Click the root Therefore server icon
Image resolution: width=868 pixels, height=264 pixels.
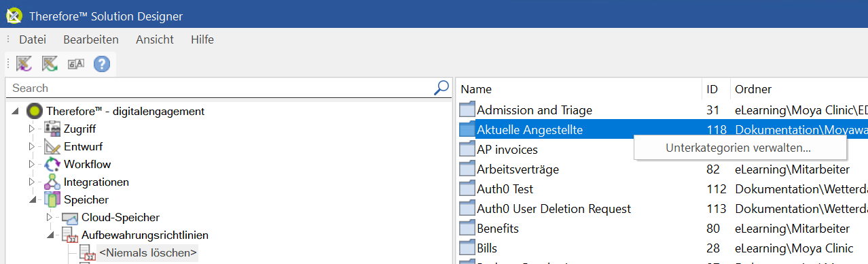tap(34, 111)
